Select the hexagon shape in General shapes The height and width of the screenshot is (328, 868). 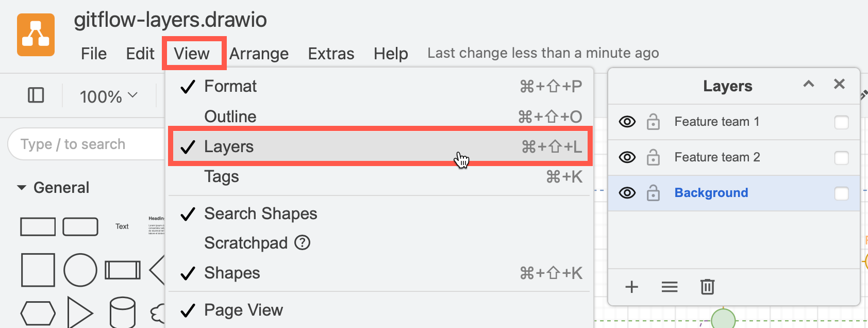point(38,311)
